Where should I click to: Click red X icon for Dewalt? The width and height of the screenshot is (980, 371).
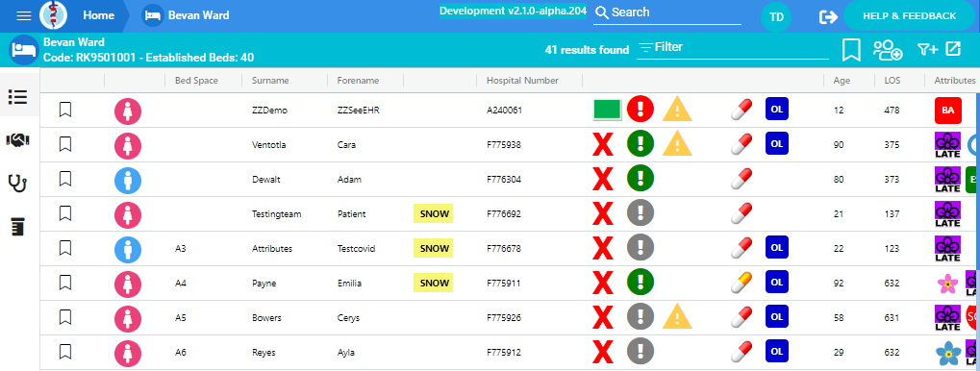point(602,180)
